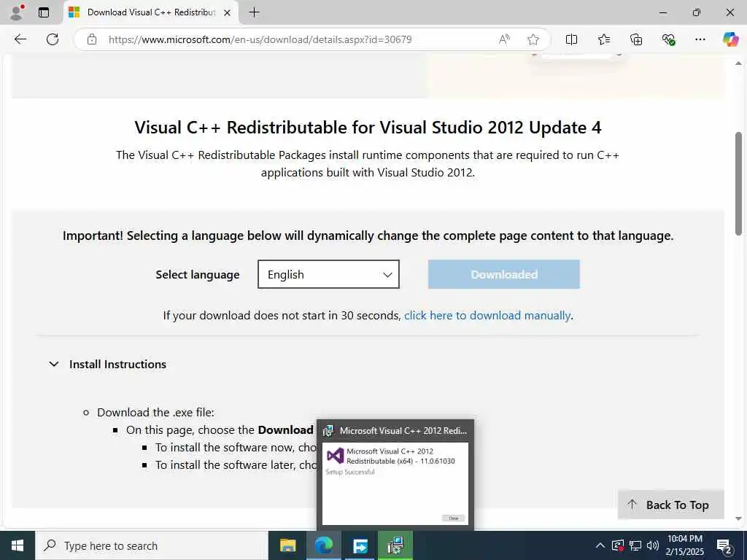Open the volume control icon
Viewport: 747px width, 560px height.
653,545
